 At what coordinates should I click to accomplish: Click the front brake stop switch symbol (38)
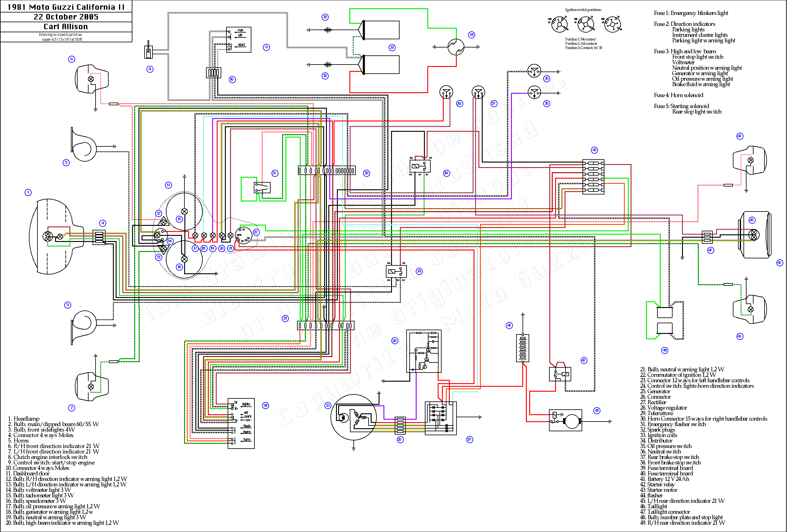pos(446,92)
